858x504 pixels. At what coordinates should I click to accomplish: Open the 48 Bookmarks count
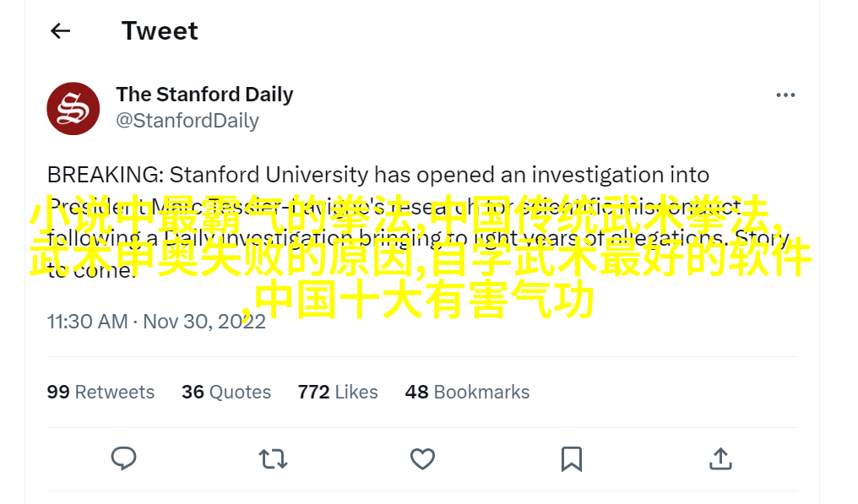[x=467, y=392]
